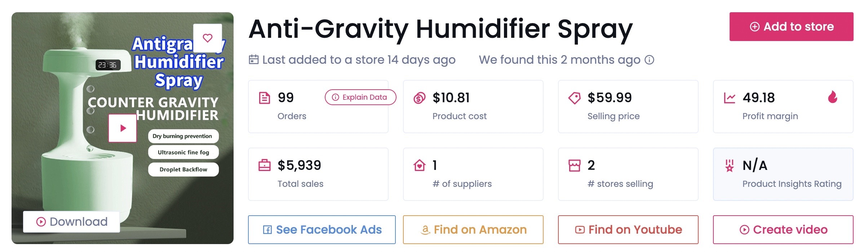The image size is (868, 252).
Task: Click the Product Insights Rating medal icon
Action: coord(730,166)
